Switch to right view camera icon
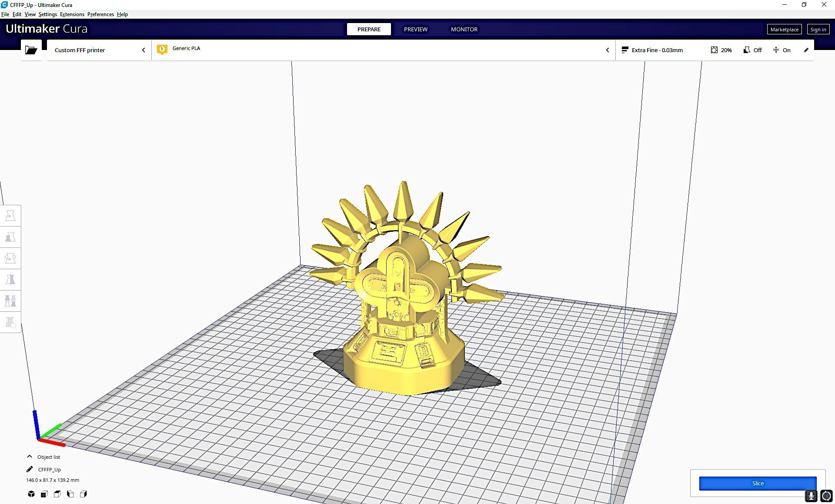Viewport: 835px width, 504px height. pos(83,494)
